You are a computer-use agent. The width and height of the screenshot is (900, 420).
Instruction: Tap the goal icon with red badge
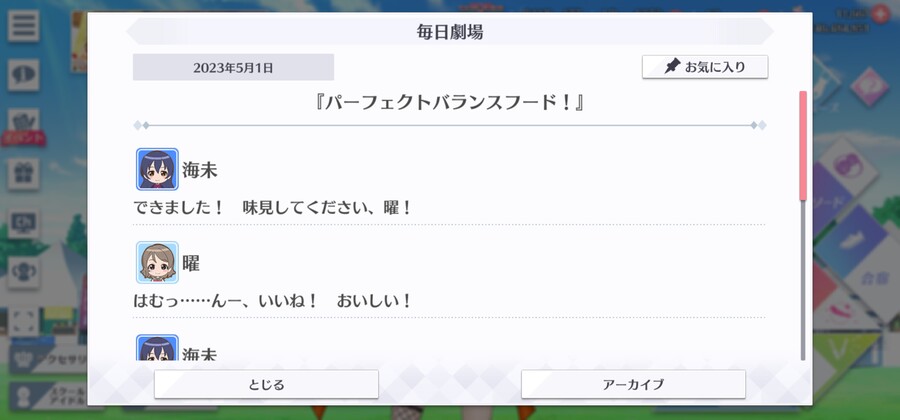click(x=24, y=125)
